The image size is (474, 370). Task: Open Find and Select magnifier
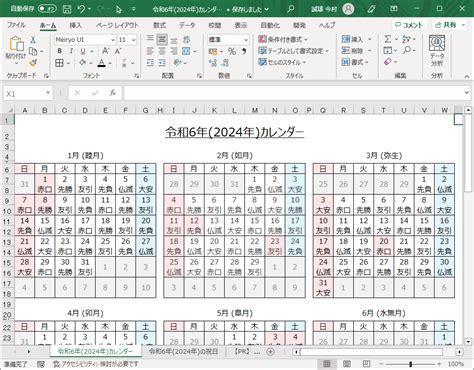click(407, 51)
